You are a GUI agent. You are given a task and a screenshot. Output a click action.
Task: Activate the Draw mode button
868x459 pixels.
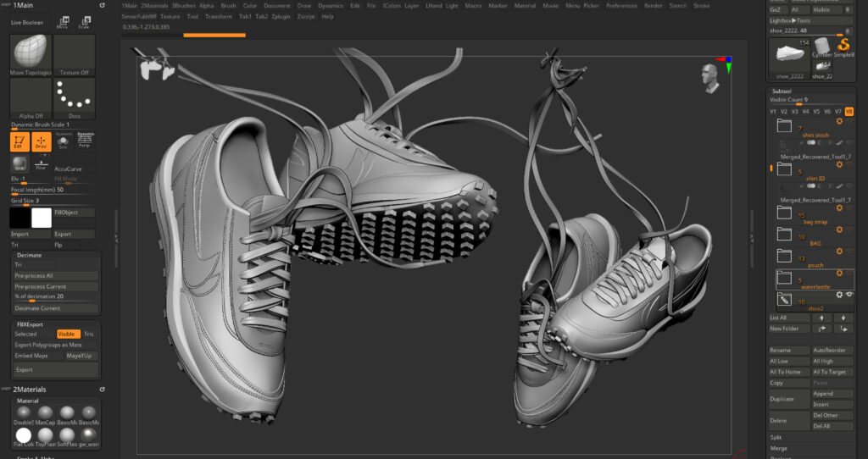[x=41, y=141]
